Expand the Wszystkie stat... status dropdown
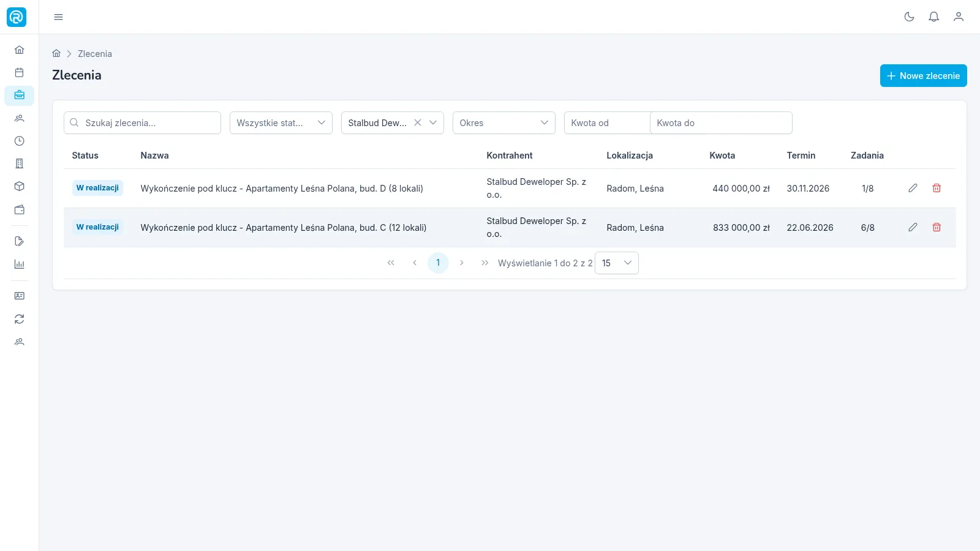The image size is (980, 551). [x=281, y=122]
